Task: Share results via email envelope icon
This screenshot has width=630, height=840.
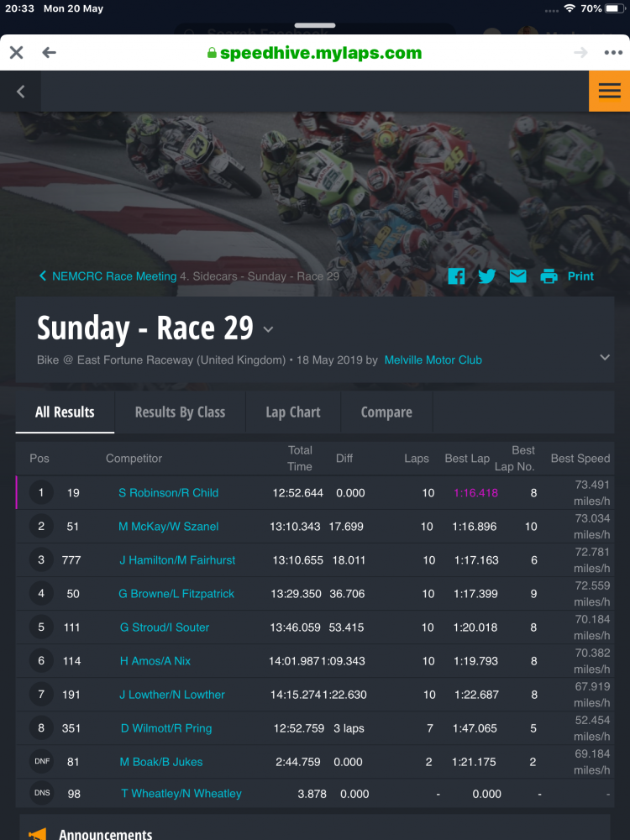Action: [518, 276]
